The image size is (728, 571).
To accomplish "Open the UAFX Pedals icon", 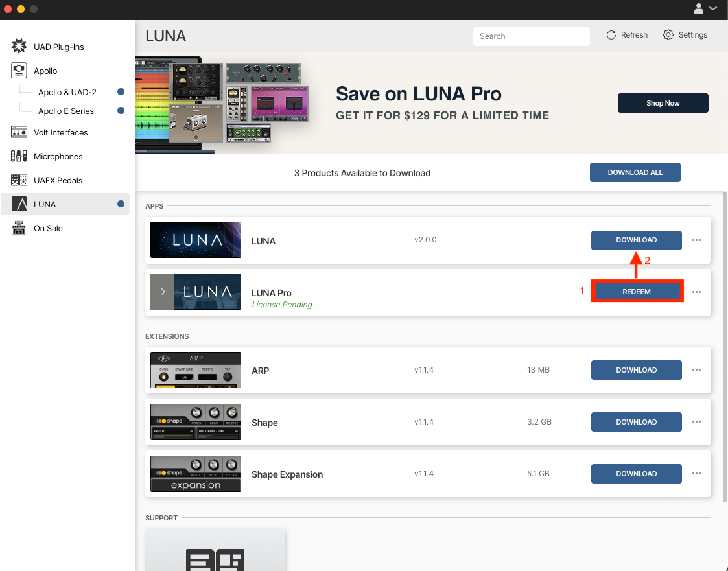I will tap(19, 180).
